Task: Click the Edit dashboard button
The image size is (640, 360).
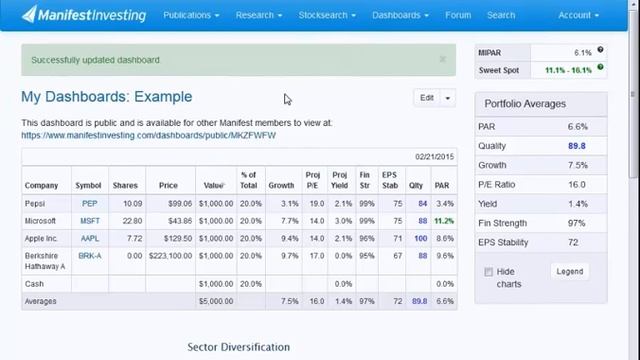Action: (x=427, y=98)
